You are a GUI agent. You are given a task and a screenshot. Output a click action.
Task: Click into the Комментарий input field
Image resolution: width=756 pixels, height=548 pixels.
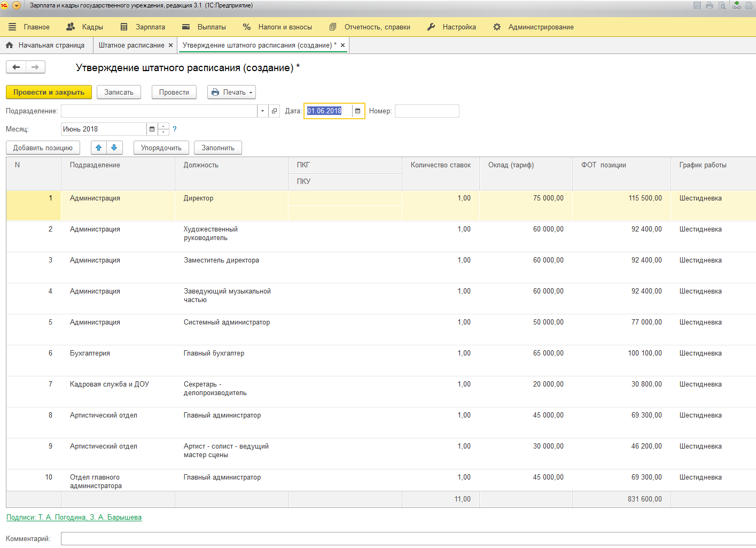406,539
